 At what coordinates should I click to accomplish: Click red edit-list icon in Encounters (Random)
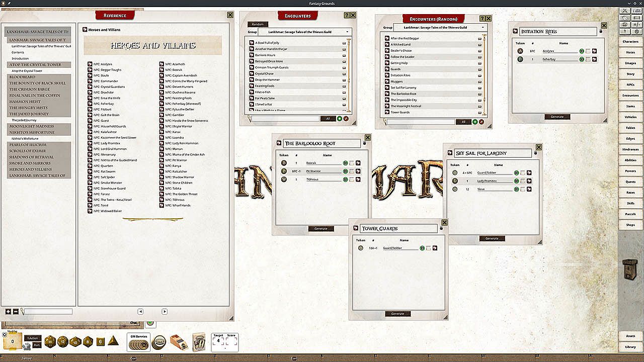click(481, 122)
